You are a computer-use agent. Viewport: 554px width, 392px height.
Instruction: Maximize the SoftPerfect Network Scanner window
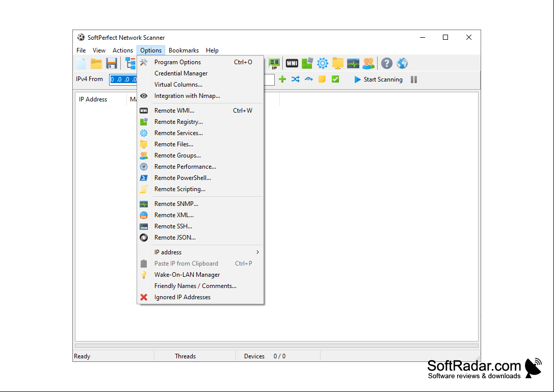[x=445, y=38]
